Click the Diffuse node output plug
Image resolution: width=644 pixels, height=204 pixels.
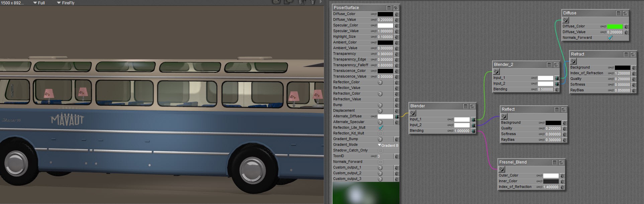point(566,20)
